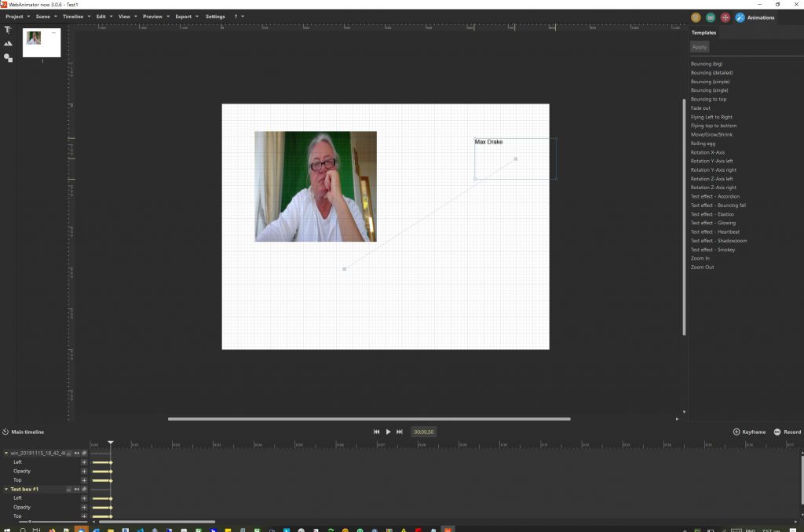
Task: Open the green circular panel icon
Action: 710,17
